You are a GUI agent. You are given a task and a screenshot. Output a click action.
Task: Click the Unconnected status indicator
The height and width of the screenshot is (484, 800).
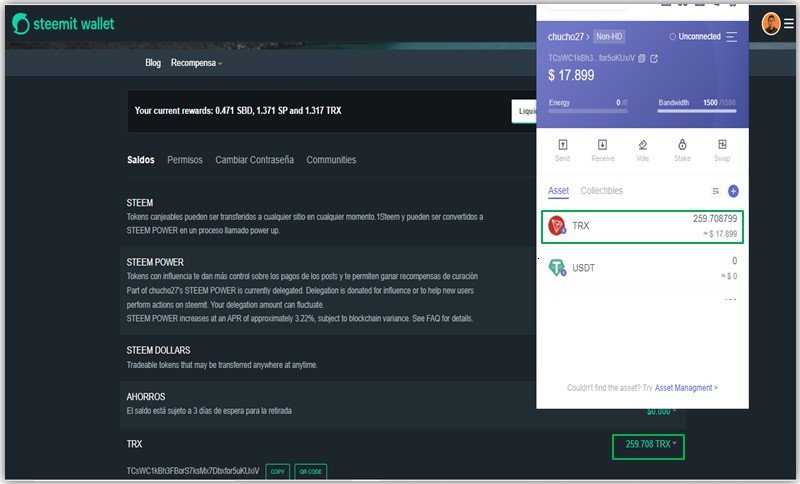click(x=695, y=37)
